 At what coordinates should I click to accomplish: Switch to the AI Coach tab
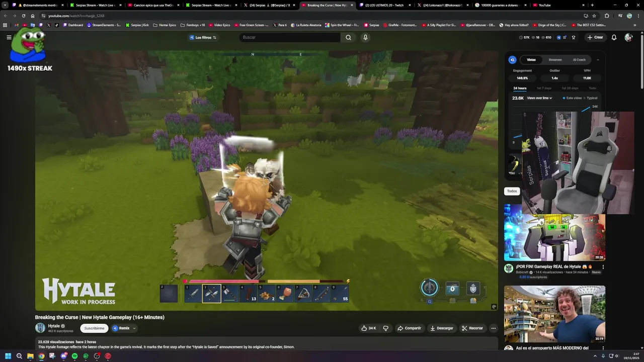579,60
